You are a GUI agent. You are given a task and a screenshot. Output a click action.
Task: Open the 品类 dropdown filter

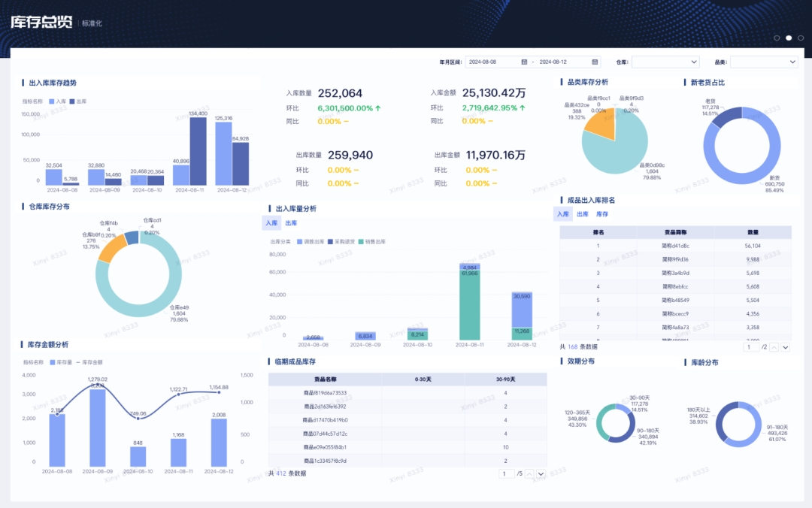764,62
